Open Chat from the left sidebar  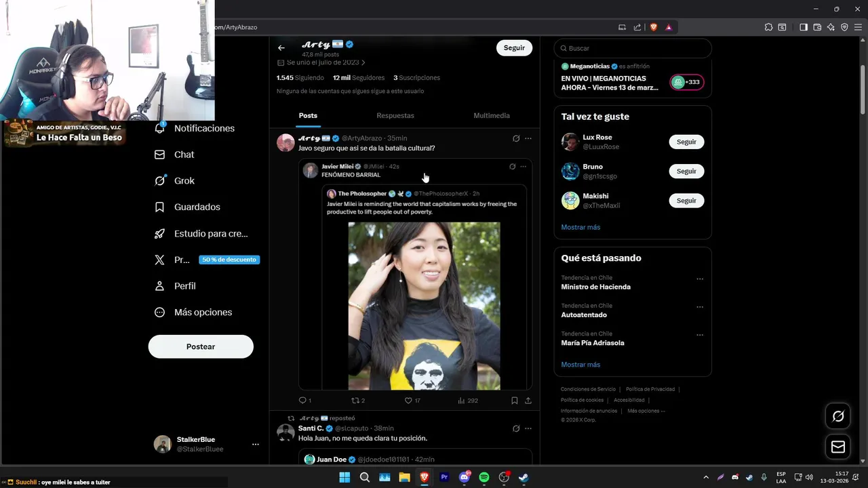click(174, 155)
